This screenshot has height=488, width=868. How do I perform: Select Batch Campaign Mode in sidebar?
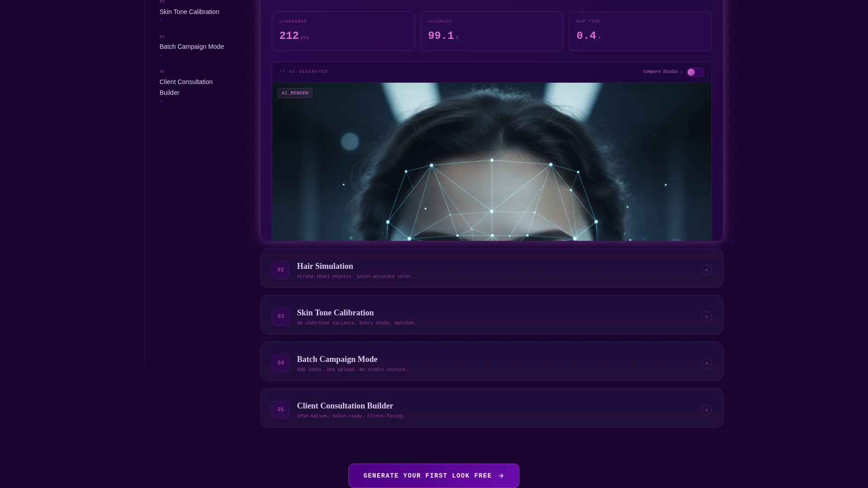click(191, 47)
